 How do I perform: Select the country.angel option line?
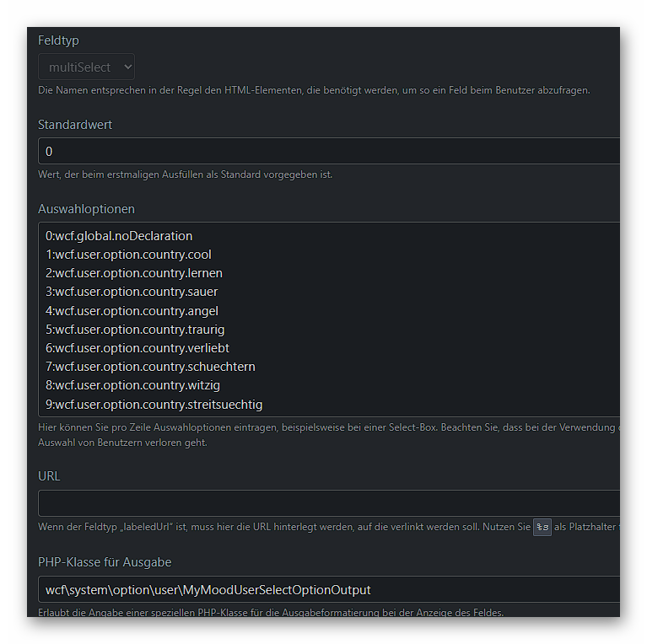click(132, 311)
